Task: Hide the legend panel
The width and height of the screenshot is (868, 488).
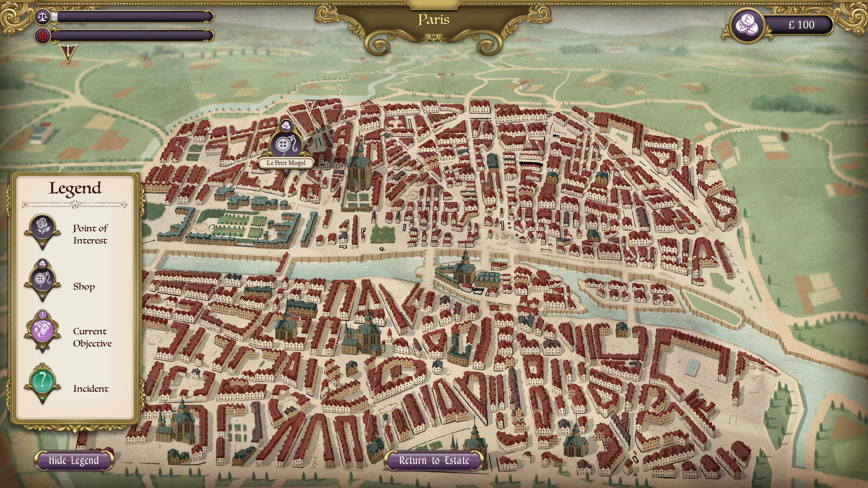Action: click(x=74, y=461)
